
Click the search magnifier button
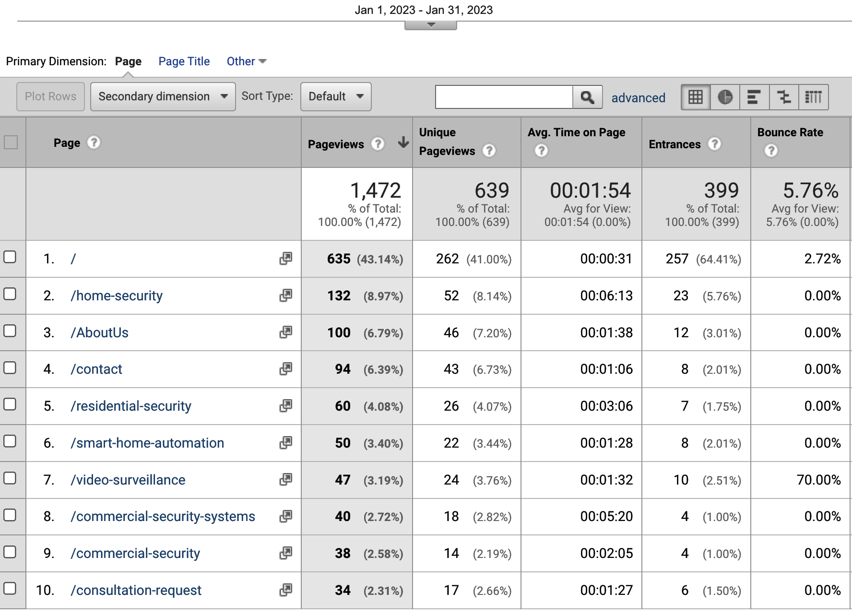[587, 97]
